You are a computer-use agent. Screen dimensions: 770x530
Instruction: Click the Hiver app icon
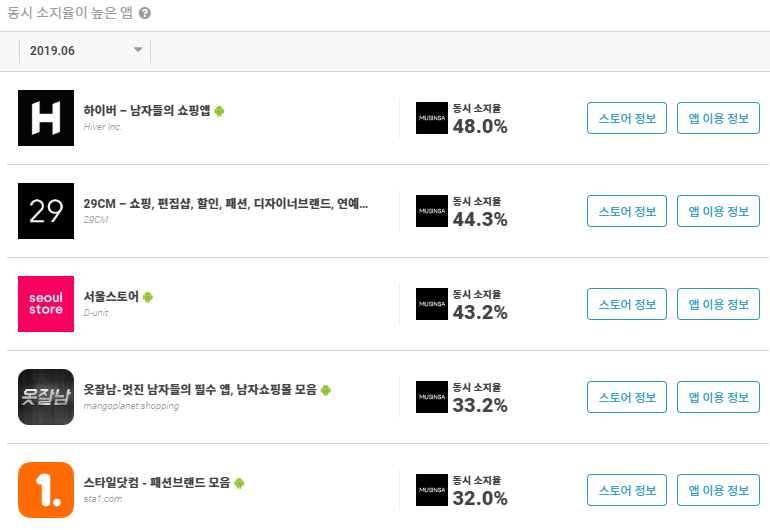point(46,118)
